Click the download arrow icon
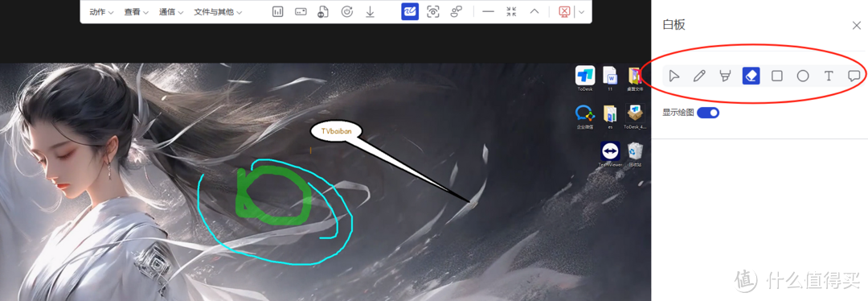The width and height of the screenshot is (868, 301). pos(371,11)
